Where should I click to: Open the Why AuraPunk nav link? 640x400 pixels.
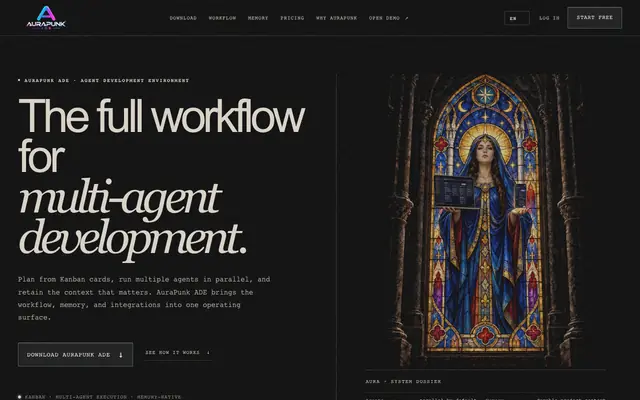pos(336,18)
